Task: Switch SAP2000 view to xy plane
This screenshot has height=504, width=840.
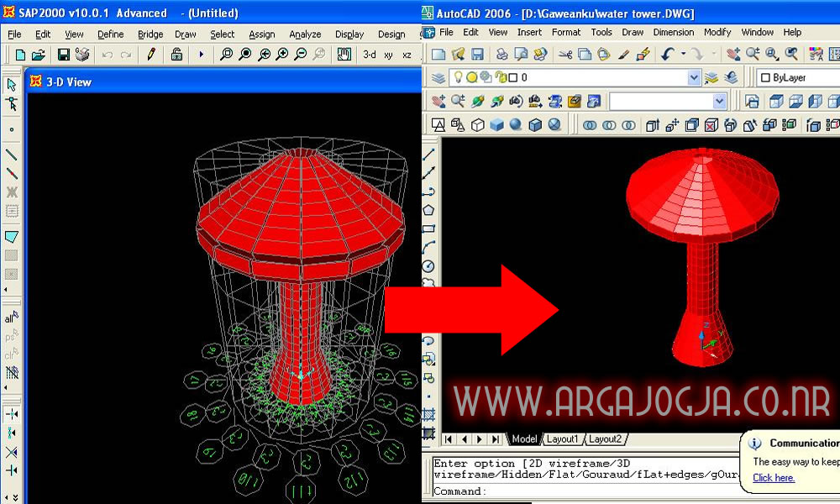Action: point(388,55)
